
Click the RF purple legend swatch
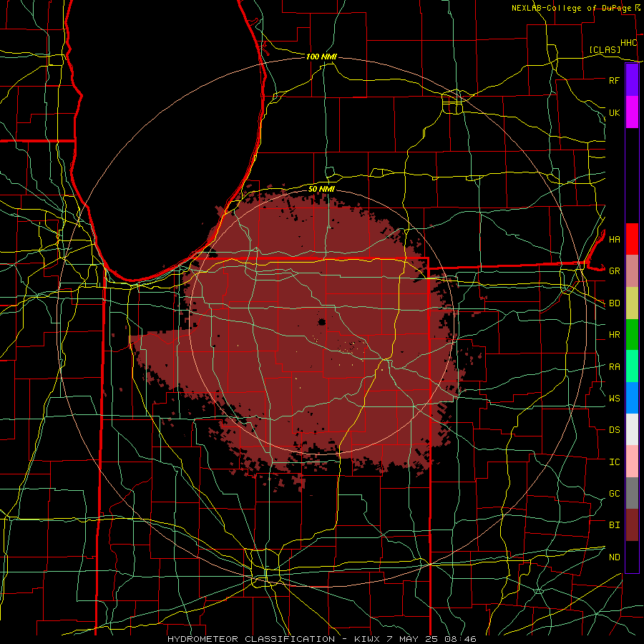click(632, 80)
